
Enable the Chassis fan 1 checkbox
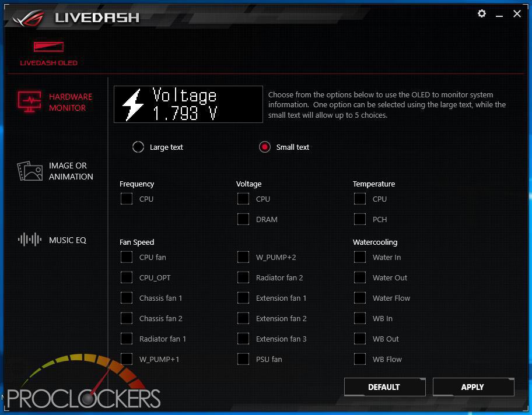(127, 298)
